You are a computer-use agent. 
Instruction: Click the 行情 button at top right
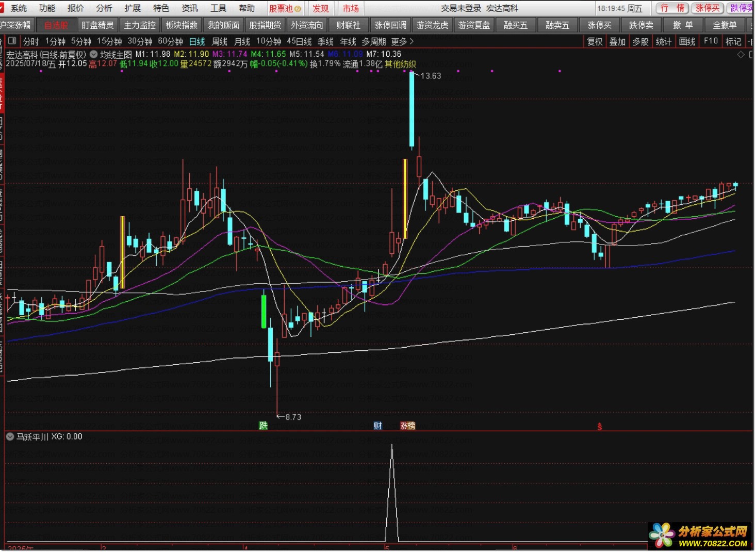coord(672,8)
